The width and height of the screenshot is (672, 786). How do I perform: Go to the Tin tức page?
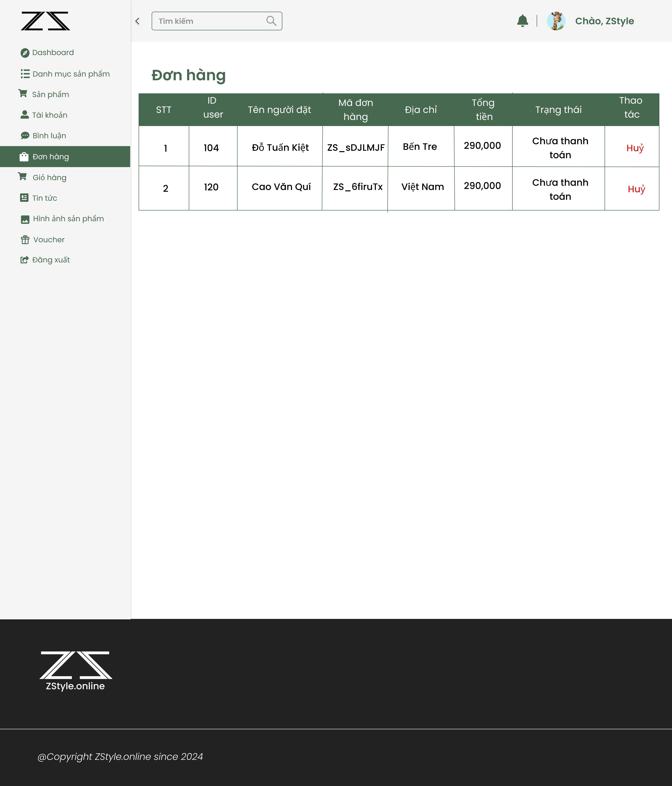[44, 198]
